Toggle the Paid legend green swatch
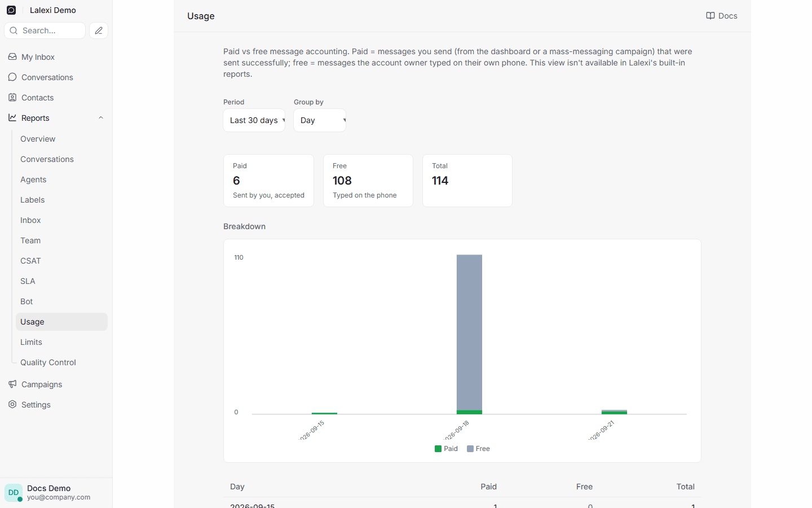This screenshot has width=812, height=508. (438, 449)
